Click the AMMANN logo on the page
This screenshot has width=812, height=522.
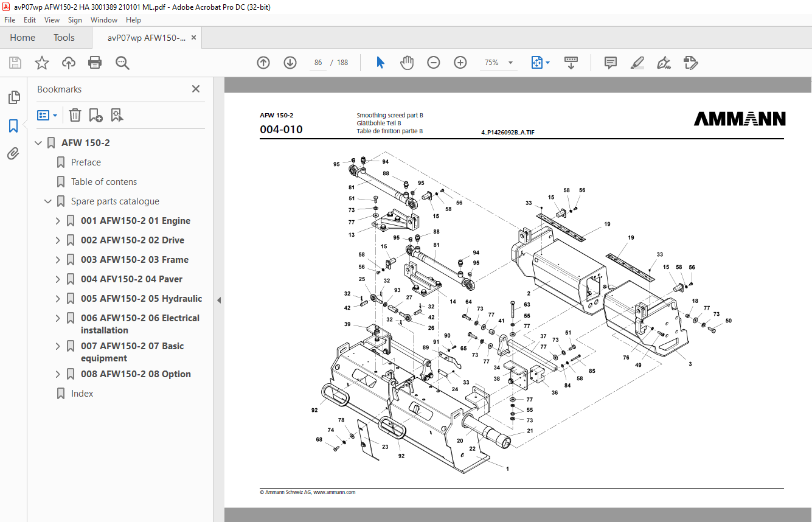coord(739,119)
